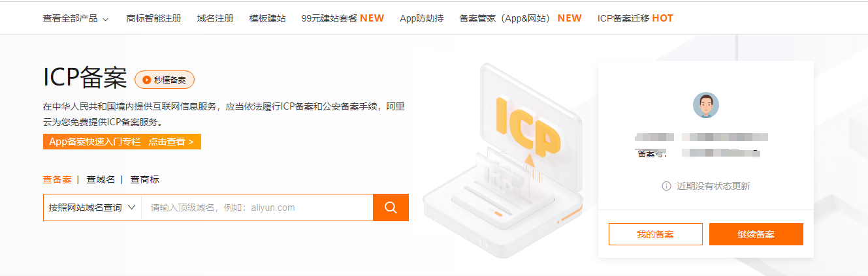This screenshot has height=276, width=868.
Task: Open 域名注册 in the top menu
Action: [215, 18]
